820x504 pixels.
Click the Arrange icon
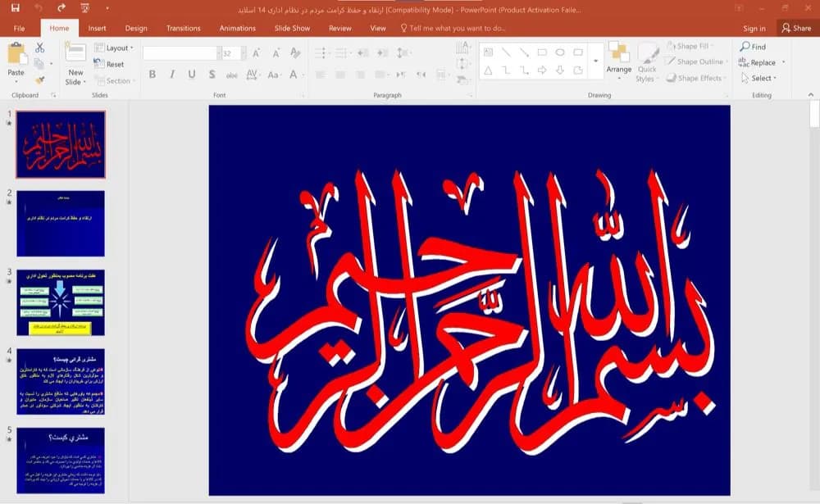point(619,52)
